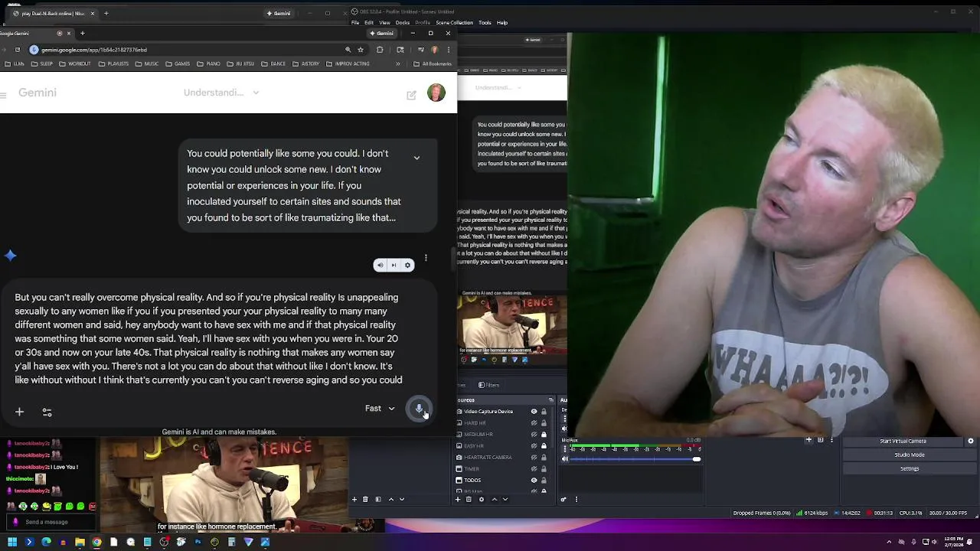Toggle lock on Video Capture Device source

point(544,412)
